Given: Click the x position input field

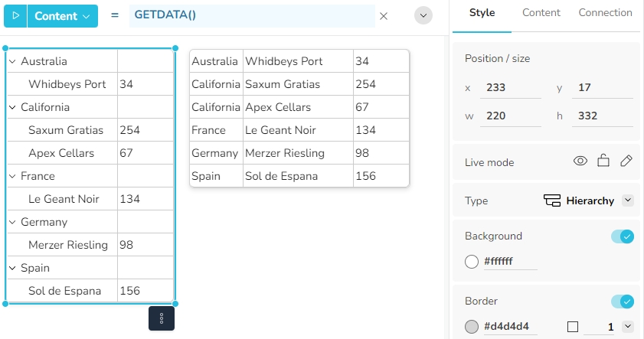Looking at the screenshot, I should click(x=510, y=88).
